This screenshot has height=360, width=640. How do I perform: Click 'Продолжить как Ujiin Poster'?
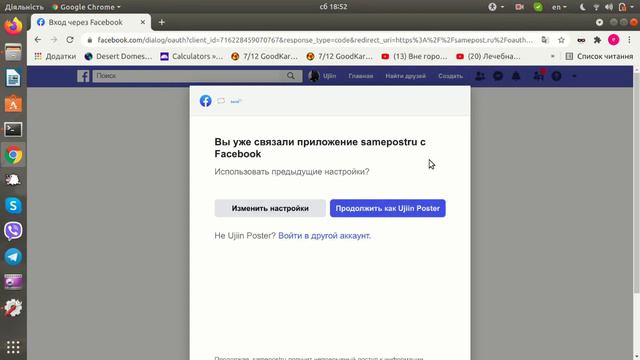coord(387,208)
